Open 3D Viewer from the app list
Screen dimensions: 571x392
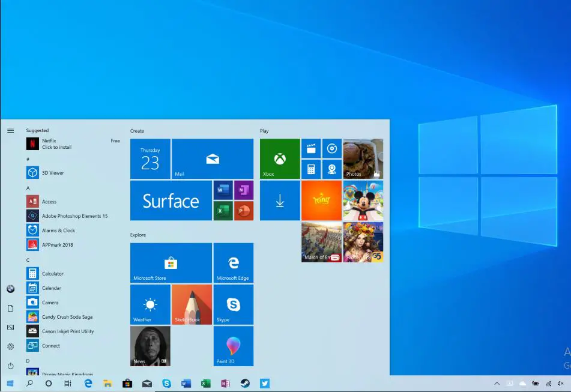pos(73,172)
